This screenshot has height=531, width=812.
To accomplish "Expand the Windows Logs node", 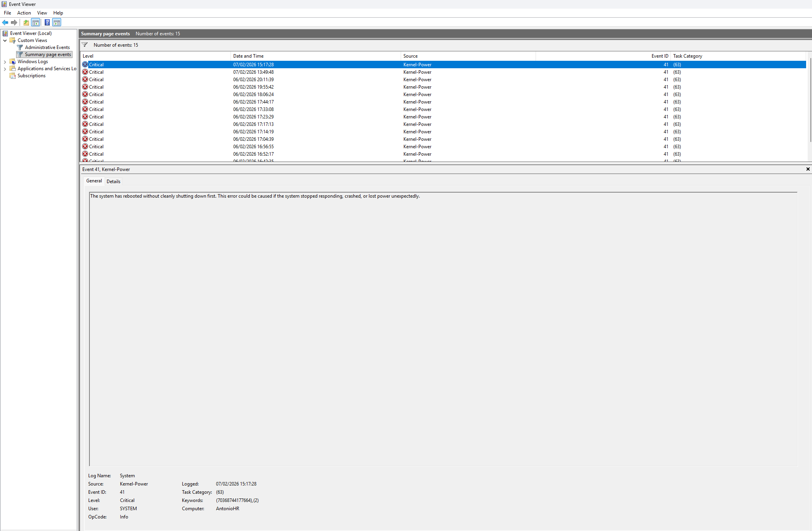I will pyautogui.click(x=5, y=61).
